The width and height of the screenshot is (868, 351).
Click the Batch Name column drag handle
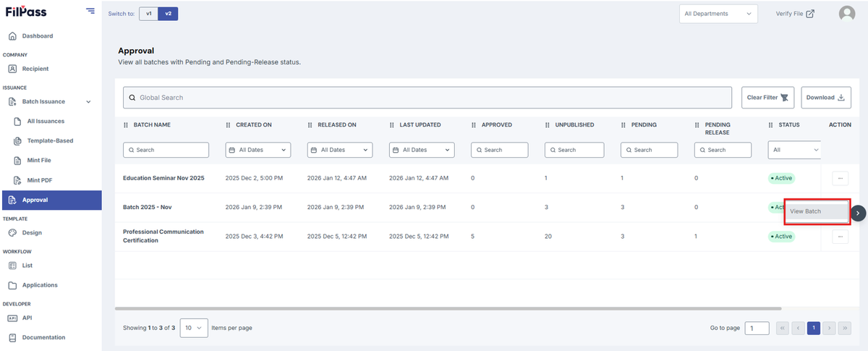click(x=127, y=125)
